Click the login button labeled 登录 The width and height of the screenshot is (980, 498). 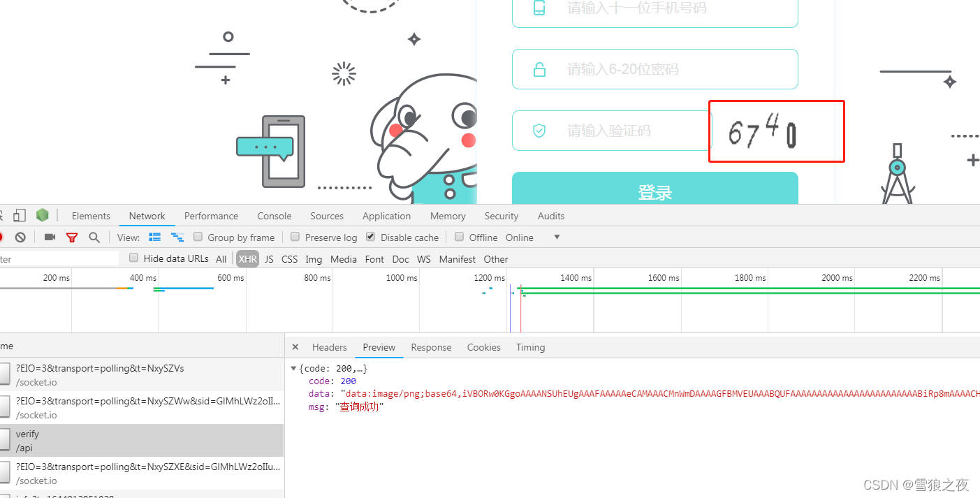[654, 191]
